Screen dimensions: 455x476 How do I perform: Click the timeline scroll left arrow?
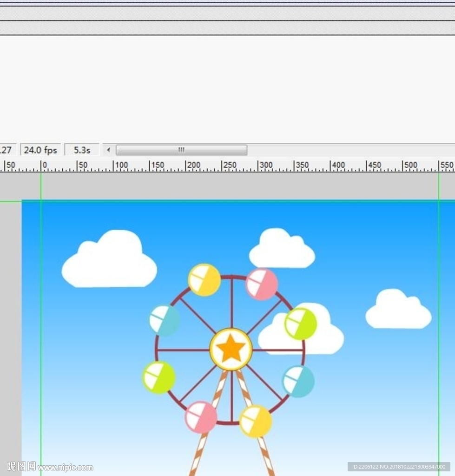click(108, 150)
